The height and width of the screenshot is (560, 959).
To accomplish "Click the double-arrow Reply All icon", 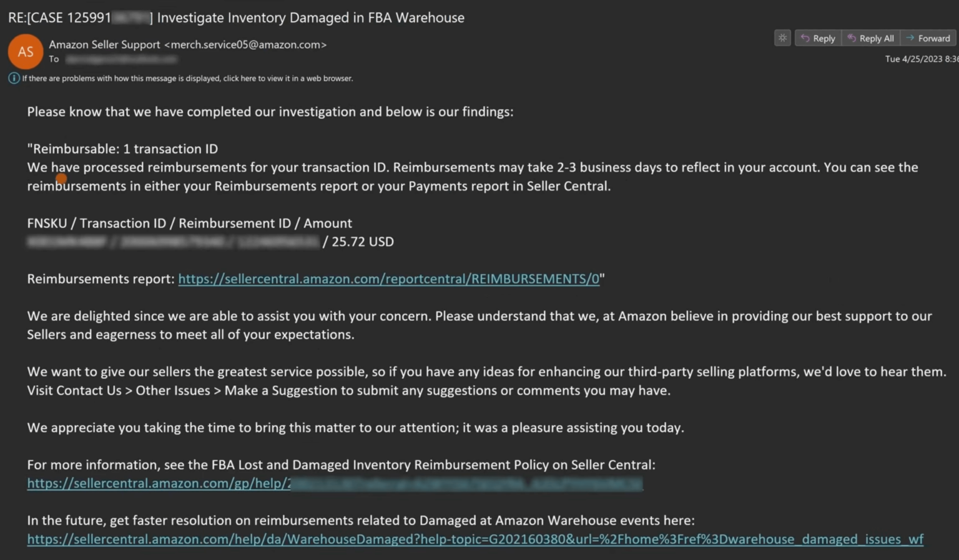I will point(852,38).
